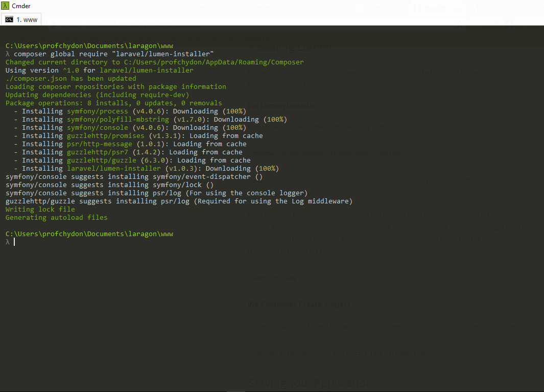Click "Loading composer repositories with package information"
544x392 pixels.
pyautogui.click(x=116, y=86)
